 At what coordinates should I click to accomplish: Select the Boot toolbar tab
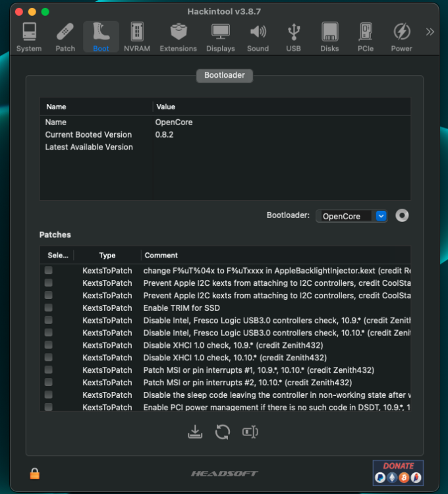coord(101,37)
